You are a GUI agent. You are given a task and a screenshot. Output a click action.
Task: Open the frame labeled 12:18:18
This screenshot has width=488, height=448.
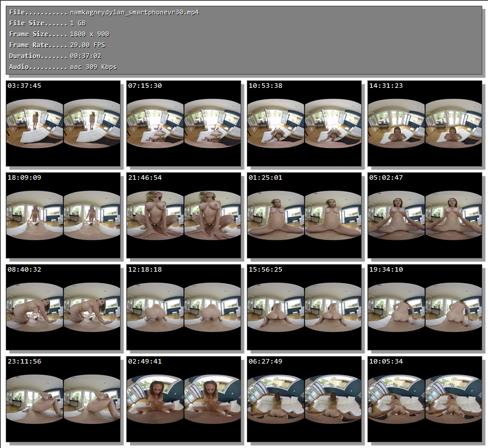(184, 307)
